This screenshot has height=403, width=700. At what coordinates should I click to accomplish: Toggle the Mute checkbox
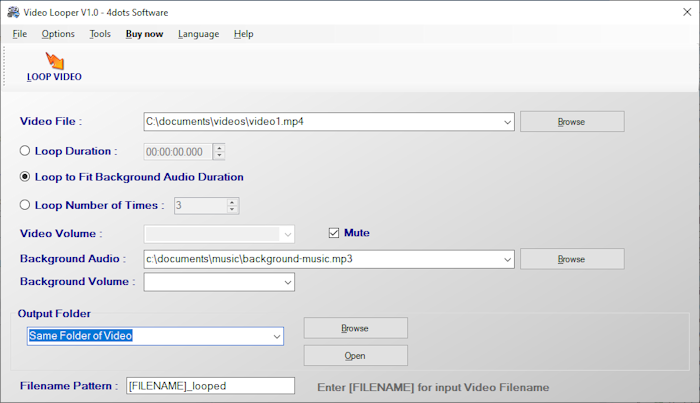coord(333,233)
